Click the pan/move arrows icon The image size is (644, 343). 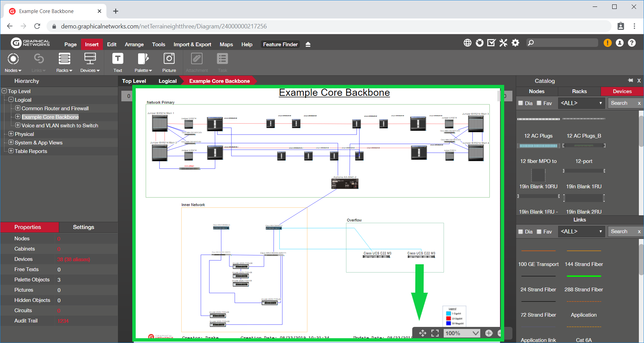pyautogui.click(x=422, y=333)
